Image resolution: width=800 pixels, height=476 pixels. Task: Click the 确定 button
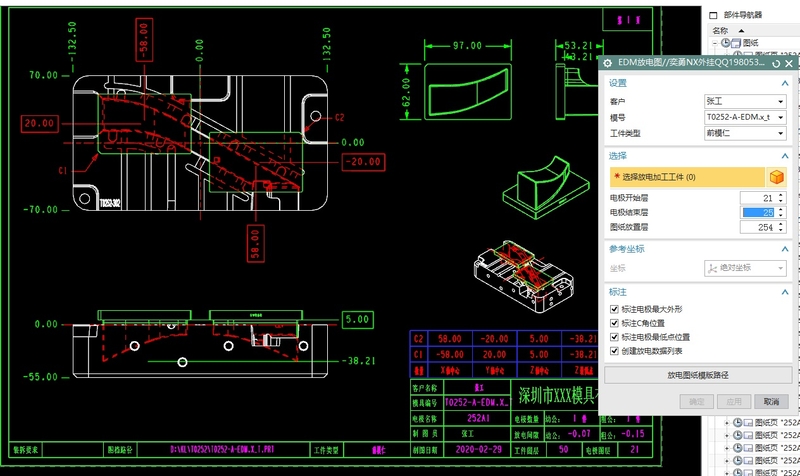[696, 402]
